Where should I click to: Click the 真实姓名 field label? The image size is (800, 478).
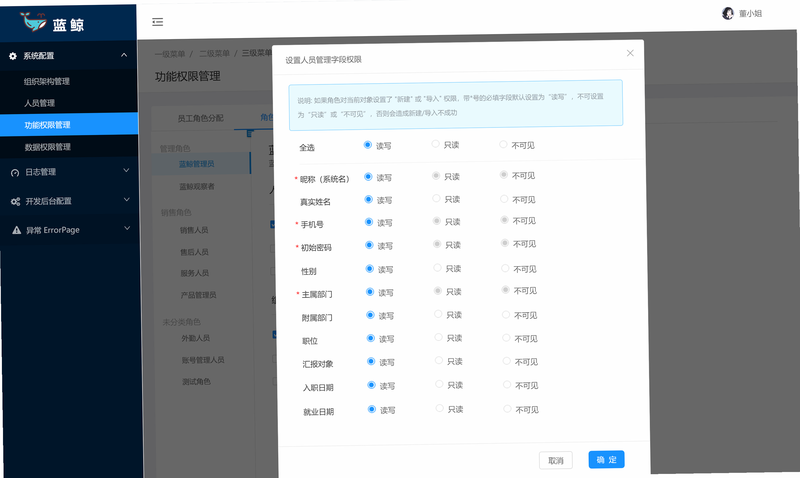coord(315,202)
